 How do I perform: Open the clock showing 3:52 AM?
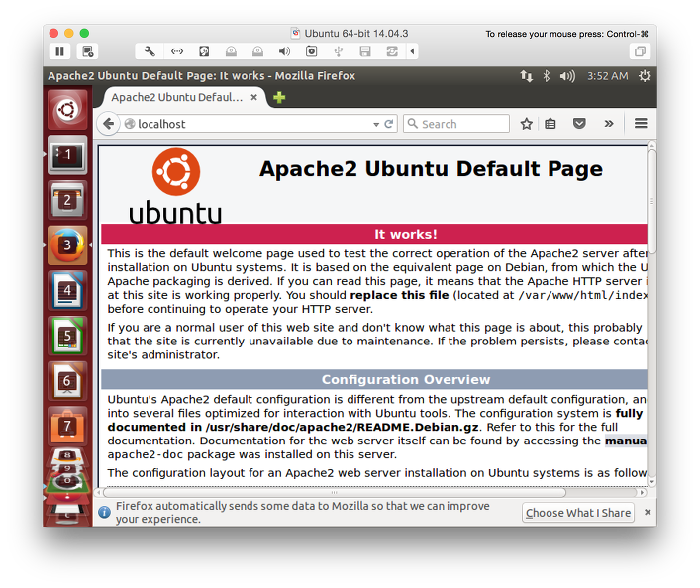607,76
